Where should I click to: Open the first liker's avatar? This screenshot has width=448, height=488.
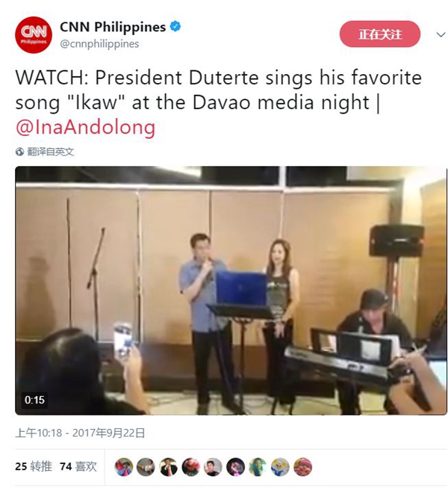(x=124, y=467)
